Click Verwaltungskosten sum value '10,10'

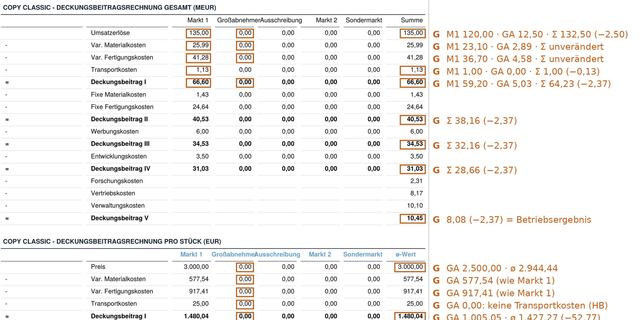point(415,206)
